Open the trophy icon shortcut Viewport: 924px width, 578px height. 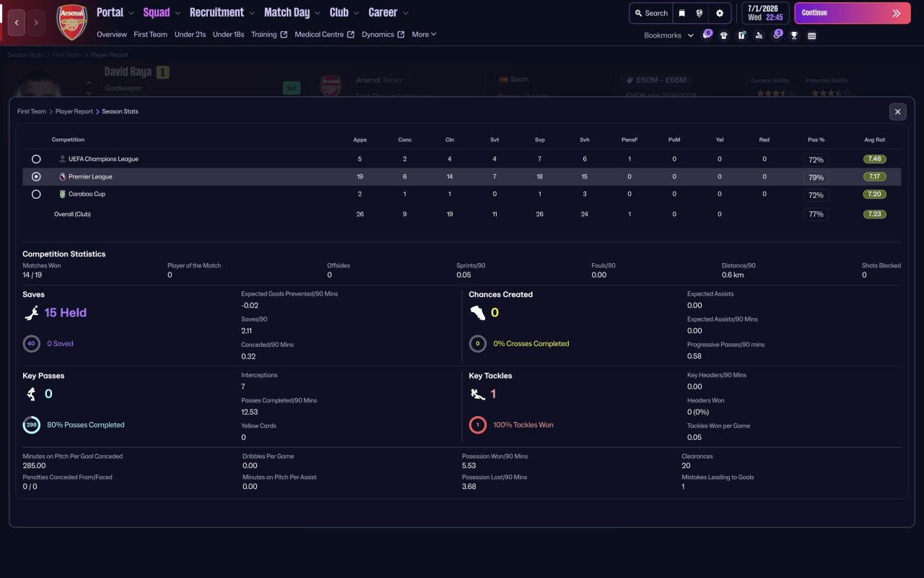click(x=794, y=35)
